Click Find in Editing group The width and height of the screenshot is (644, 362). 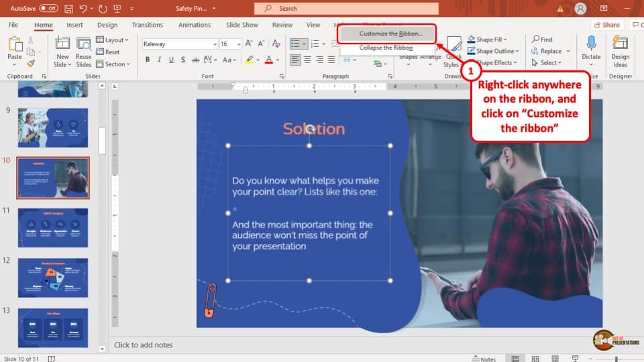click(x=542, y=40)
